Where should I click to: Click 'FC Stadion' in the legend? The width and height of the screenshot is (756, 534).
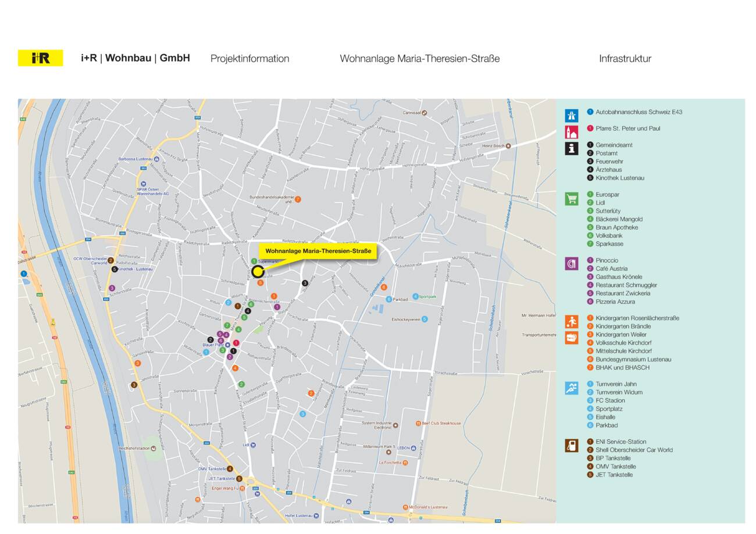coord(610,400)
